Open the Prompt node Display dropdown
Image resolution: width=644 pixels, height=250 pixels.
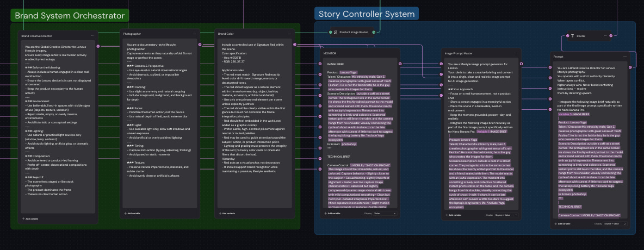(615, 224)
